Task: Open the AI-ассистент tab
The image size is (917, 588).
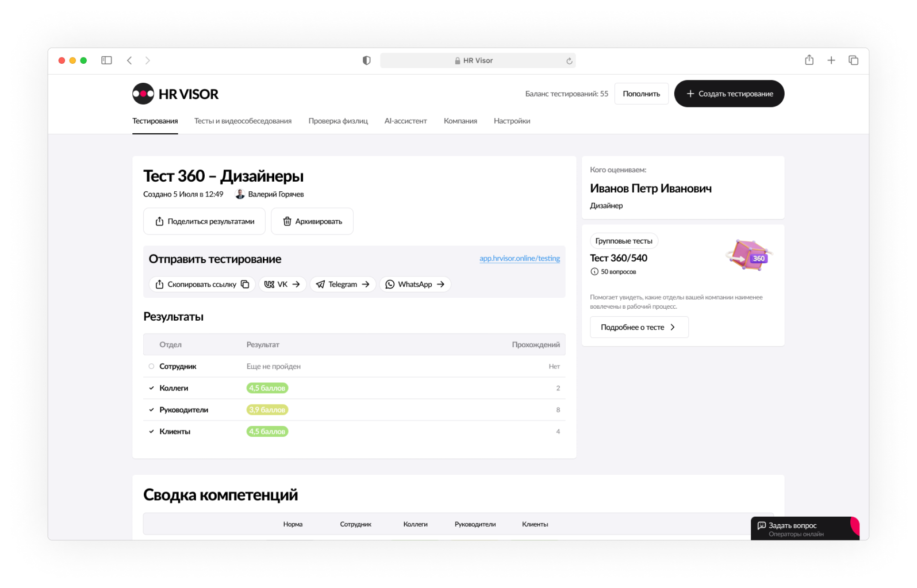Action: pos(405,121)
